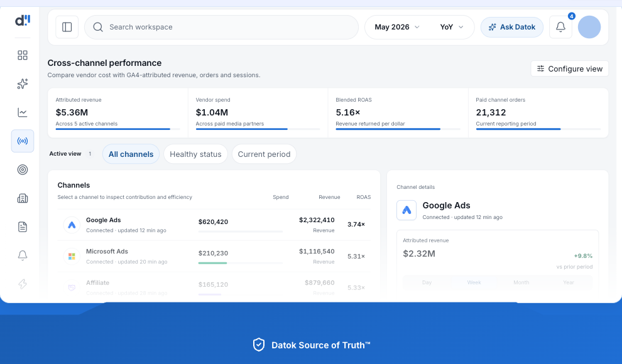
Task: Open the document reports icon in sidebar
Action: coord(23,227)
